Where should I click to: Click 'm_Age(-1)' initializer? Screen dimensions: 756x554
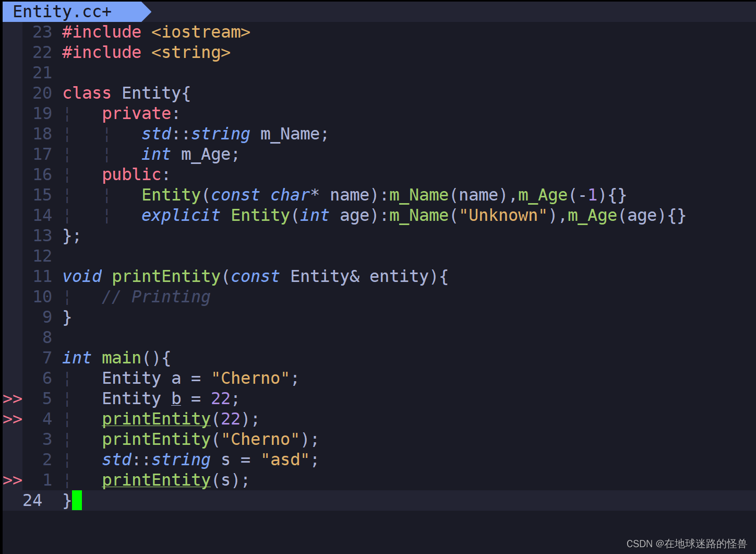(x=562, y=195)
